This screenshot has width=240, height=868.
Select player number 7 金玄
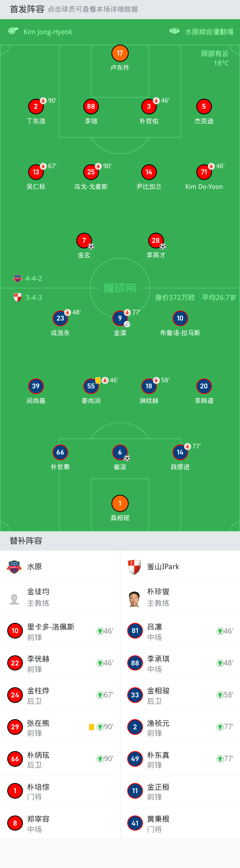pyautogui.click(x=84, y=240)
